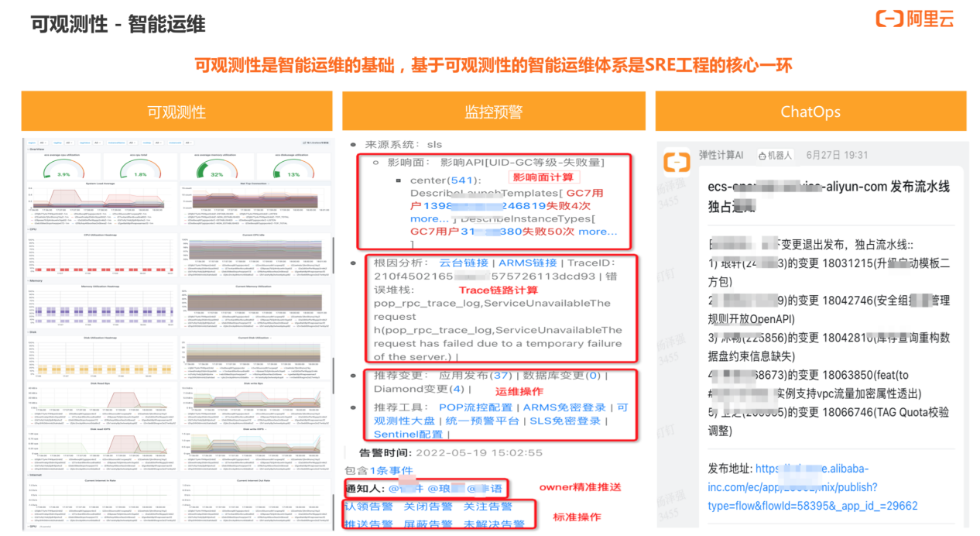The height and width of the screenshot is (536, 980).
Task: Open the Net Tcp Connection chart
Action: 255,203
